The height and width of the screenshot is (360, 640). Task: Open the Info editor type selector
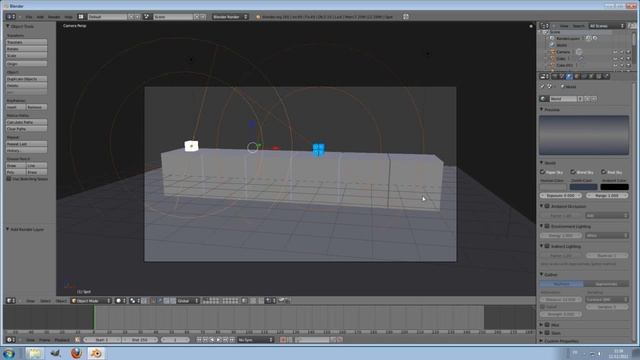tap(11, 17)
